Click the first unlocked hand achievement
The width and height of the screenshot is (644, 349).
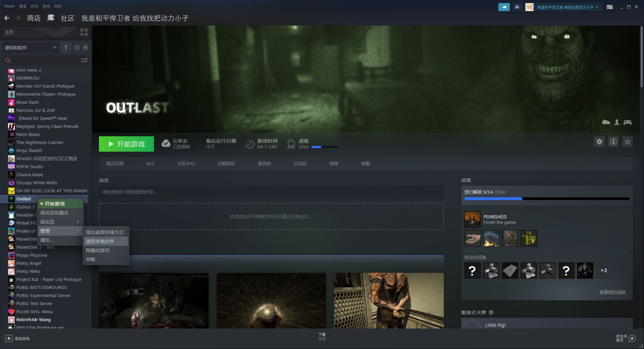pos(472,238)
